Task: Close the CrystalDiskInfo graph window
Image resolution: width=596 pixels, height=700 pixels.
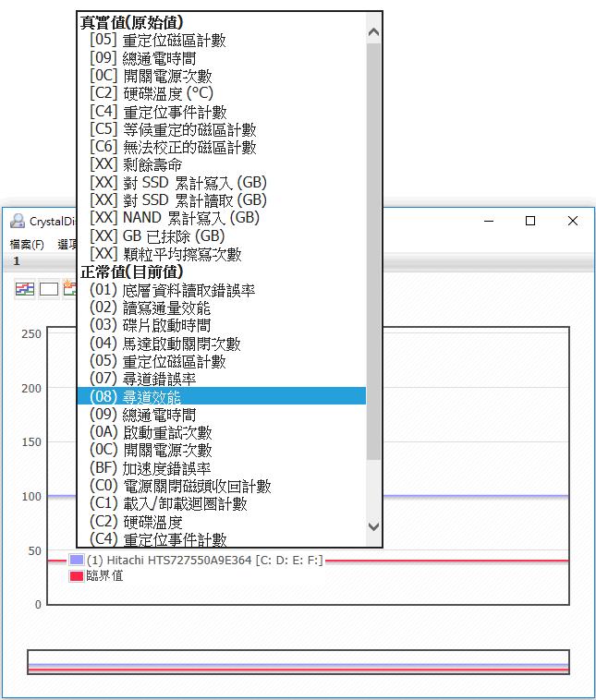Action: coord(573,221)
